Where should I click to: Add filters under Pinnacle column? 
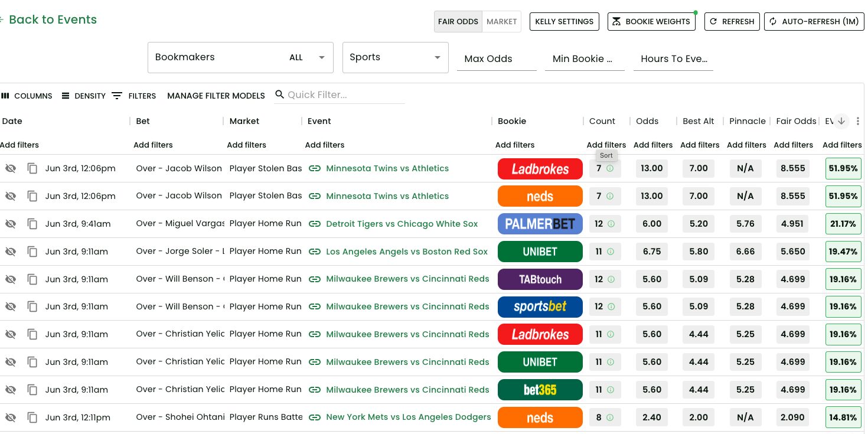point(746,145)
